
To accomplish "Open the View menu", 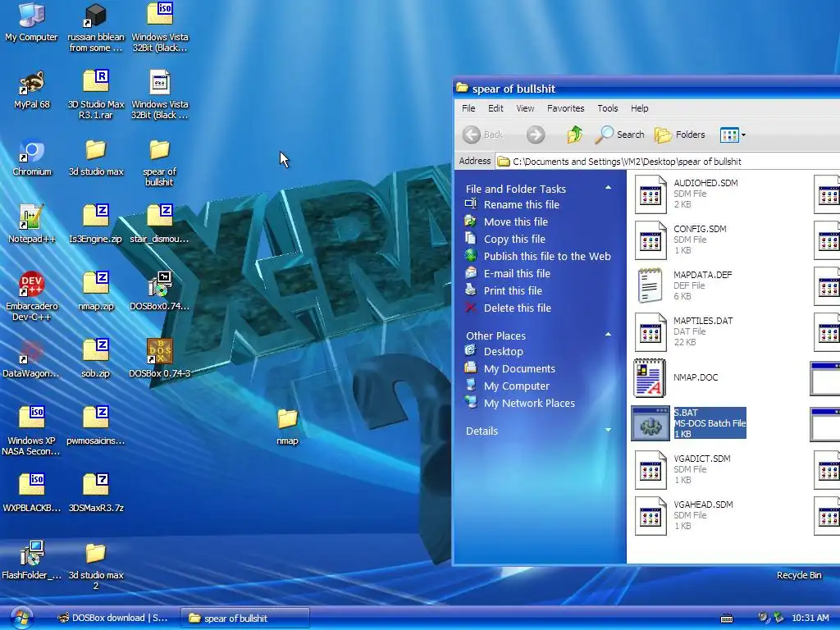I will (525, 108).
